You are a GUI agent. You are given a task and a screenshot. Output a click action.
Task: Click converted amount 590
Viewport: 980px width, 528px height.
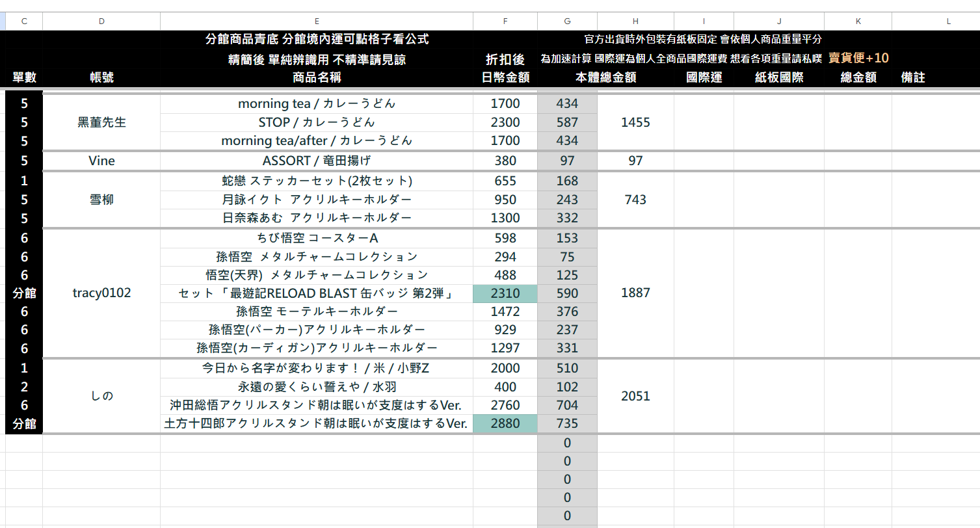567,293
